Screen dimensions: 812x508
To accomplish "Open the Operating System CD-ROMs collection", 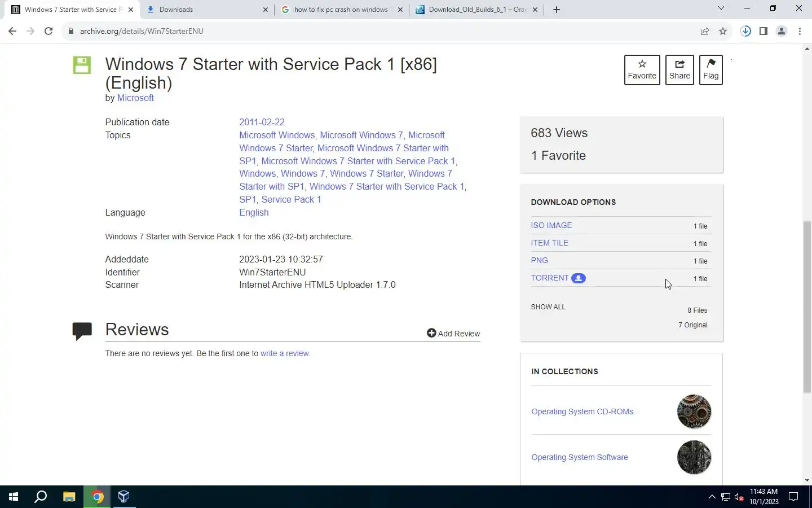I will click(x=582, y=411).
